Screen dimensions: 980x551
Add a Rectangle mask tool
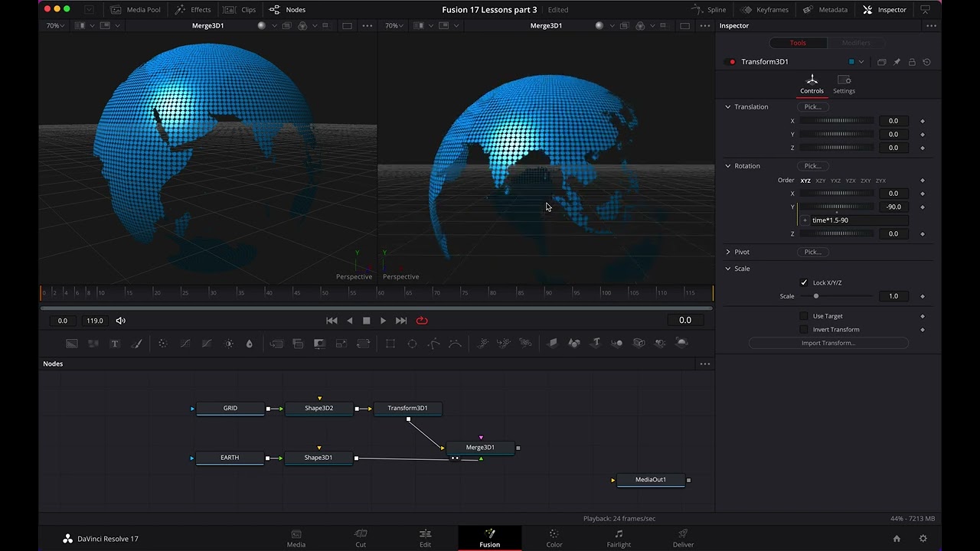click(390, 344)
